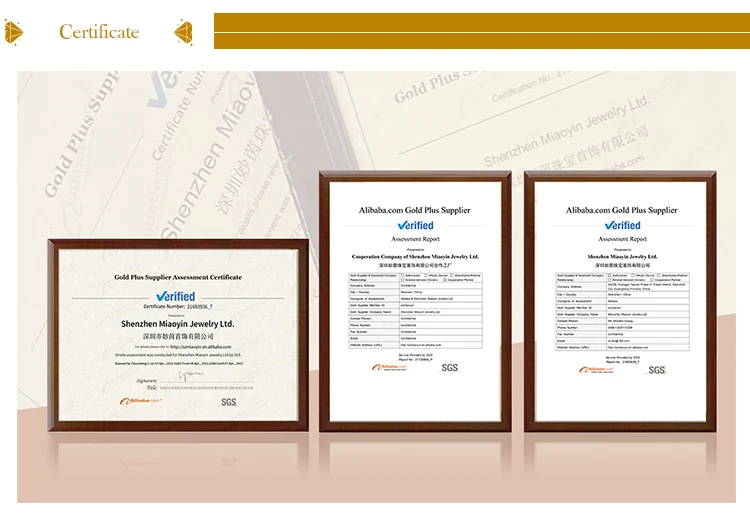The image size is (750, 526).
Task: Click the SGS logo on the rightmost report
Action: [x=657, y=370]
